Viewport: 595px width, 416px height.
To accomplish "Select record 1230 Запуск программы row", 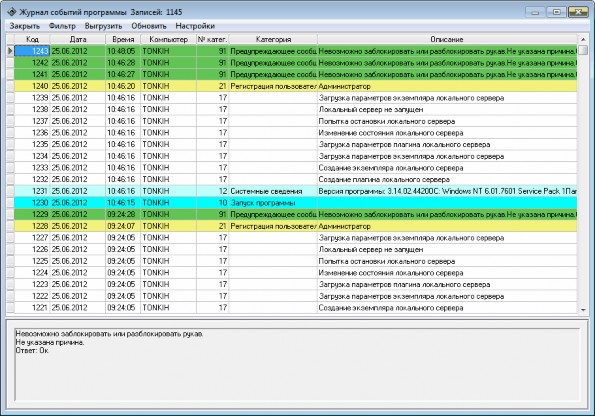I will pos(295,203).
